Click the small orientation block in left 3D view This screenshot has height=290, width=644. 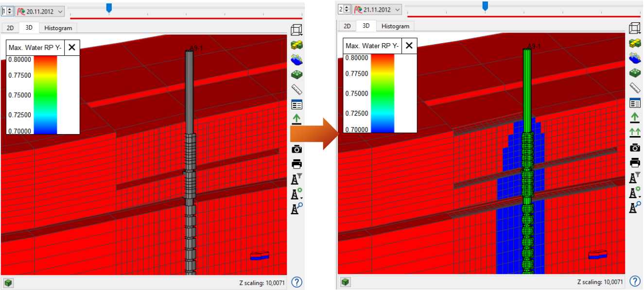point(260,256)
